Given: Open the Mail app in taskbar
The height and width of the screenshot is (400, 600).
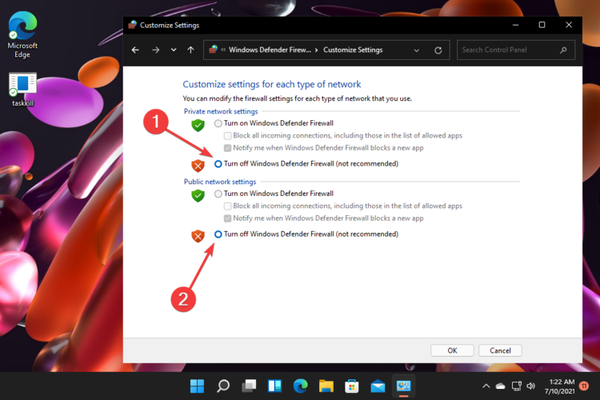Looking at the screenshot, I should (378, 385).
